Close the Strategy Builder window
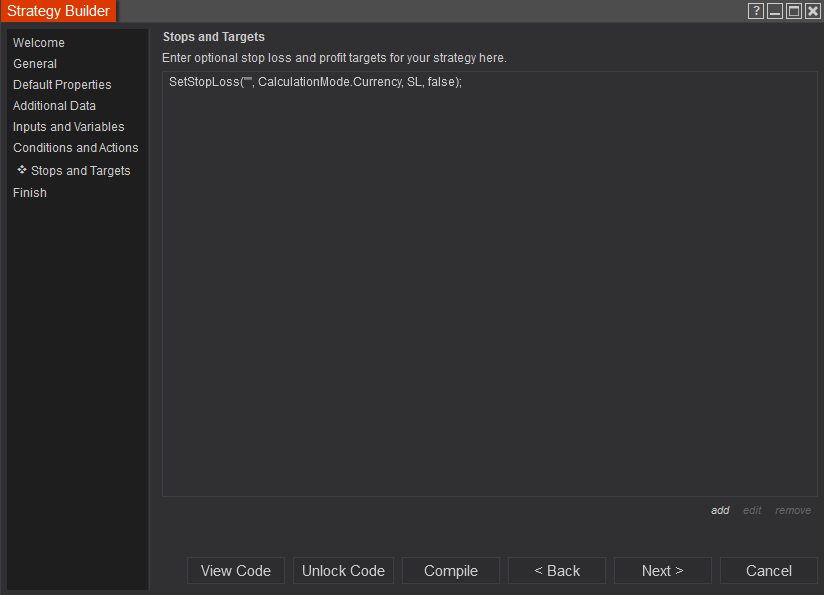This screenshot has height=595, width=824. point(812,11)
